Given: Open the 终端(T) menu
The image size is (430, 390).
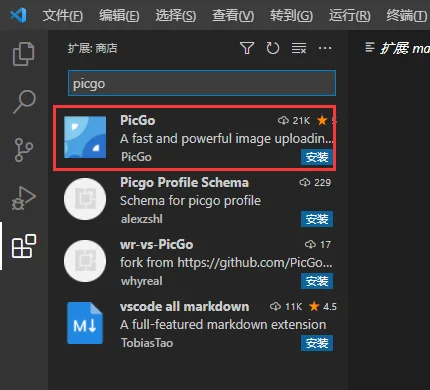Looking at the screenshot, I should [407, 15].
